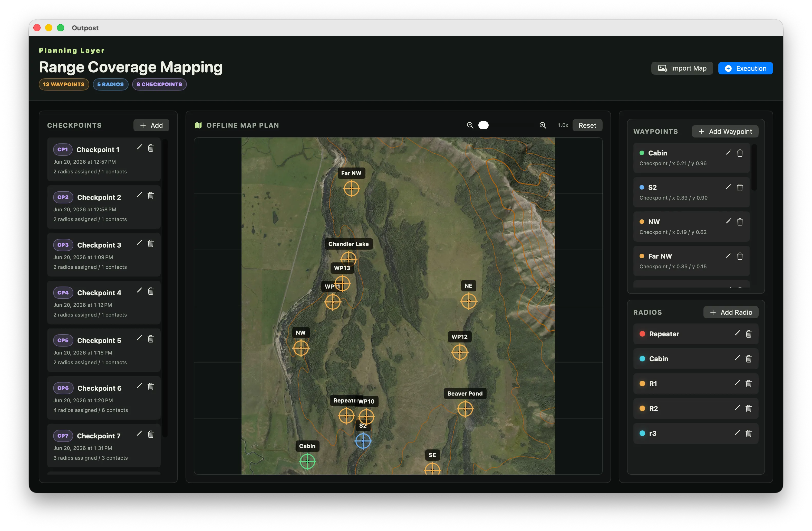Select the WP12 map marker
812x531 pixels.
[460, 352]
